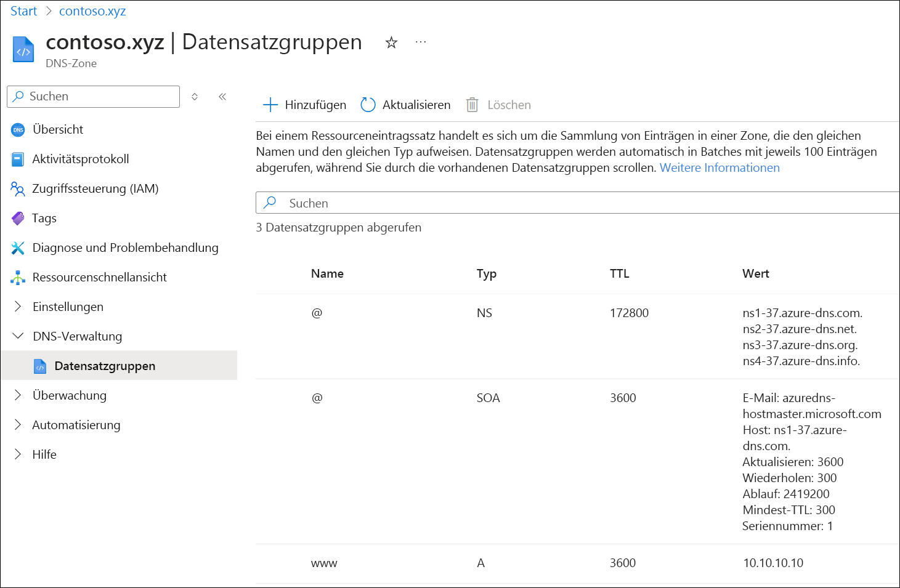This screenshot has width=900, height=588.
Task: Expand the Einstellungen section
Action: (18, 307)
